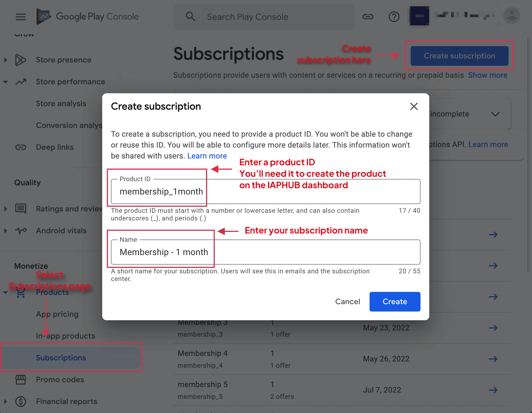The height and width of the screenshot is (413, 532).
Task: Close the Create subscription dialog
Action: coord(414,106)
